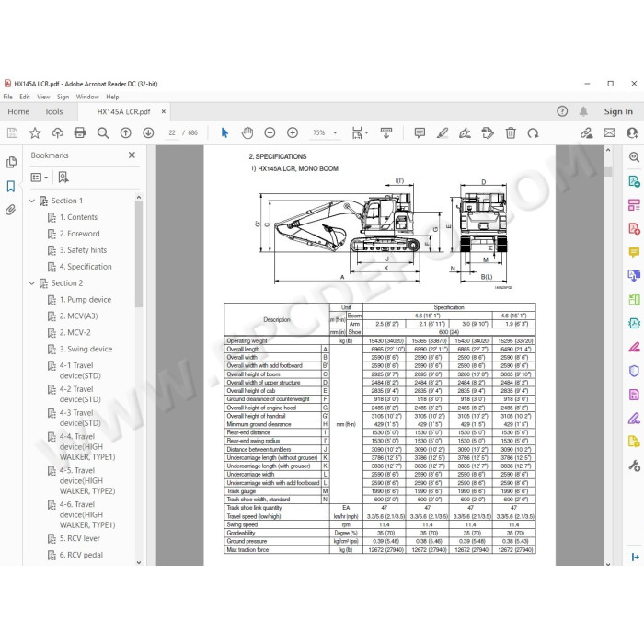Zoom in with plus icon

click(x=293, y=132)
